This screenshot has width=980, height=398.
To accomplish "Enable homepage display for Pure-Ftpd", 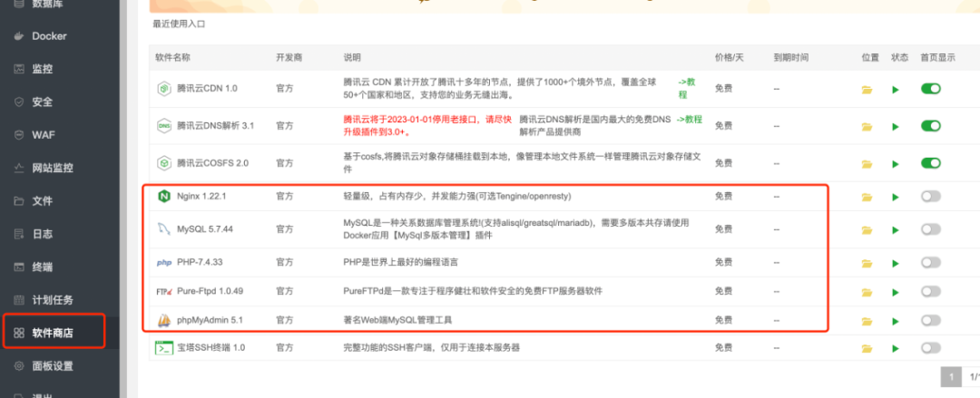I will coord(931,291).
